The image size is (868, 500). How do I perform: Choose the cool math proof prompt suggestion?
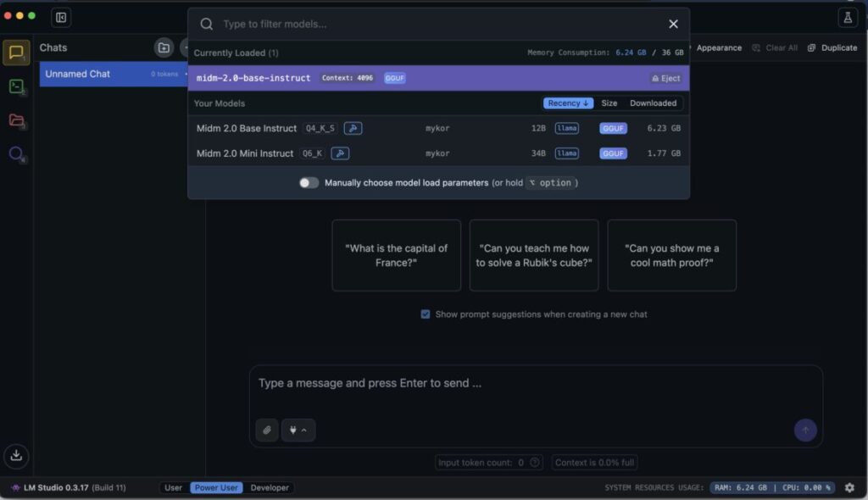pyautogui.click(x=671, y=255)
